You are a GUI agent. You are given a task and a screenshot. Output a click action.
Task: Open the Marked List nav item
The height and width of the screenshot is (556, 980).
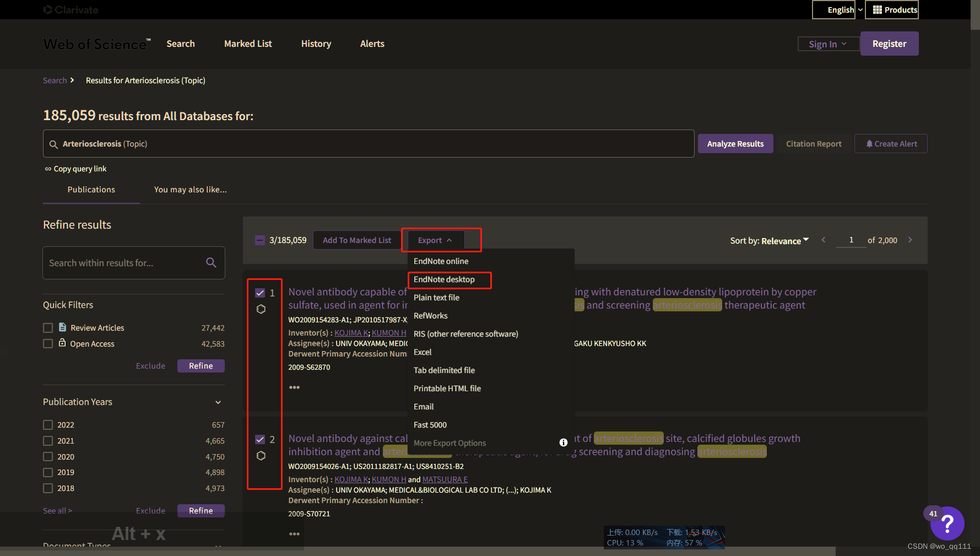tap(248, 44)
